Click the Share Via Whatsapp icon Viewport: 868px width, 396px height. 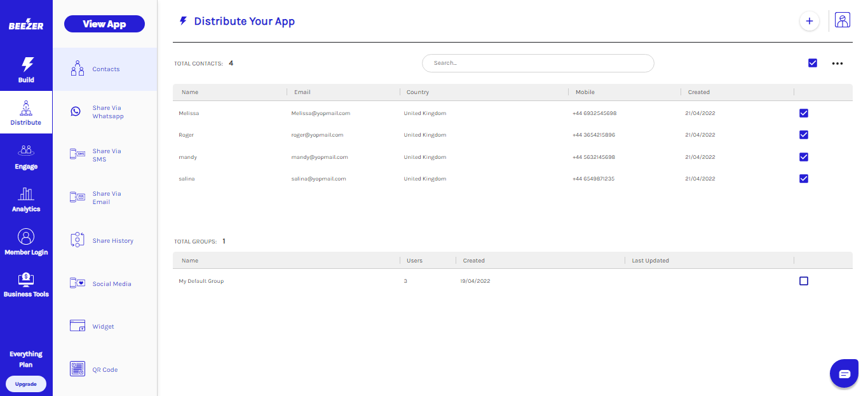76,111
